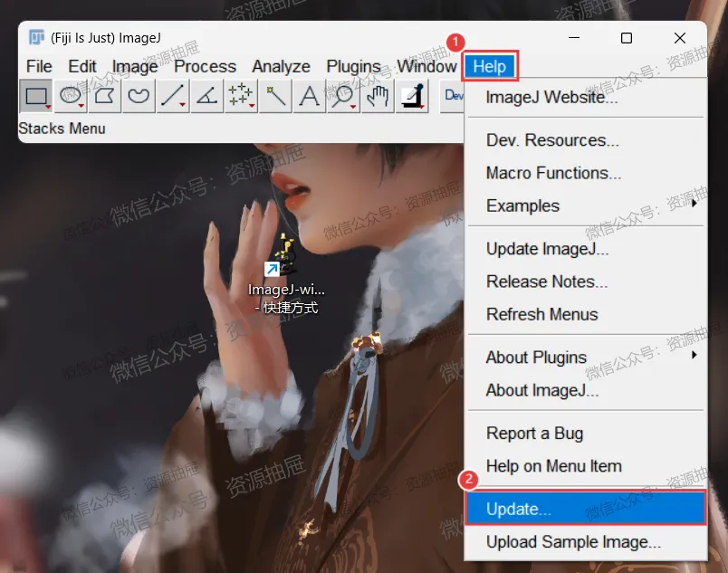Select the Text tool

coord(309,96)
